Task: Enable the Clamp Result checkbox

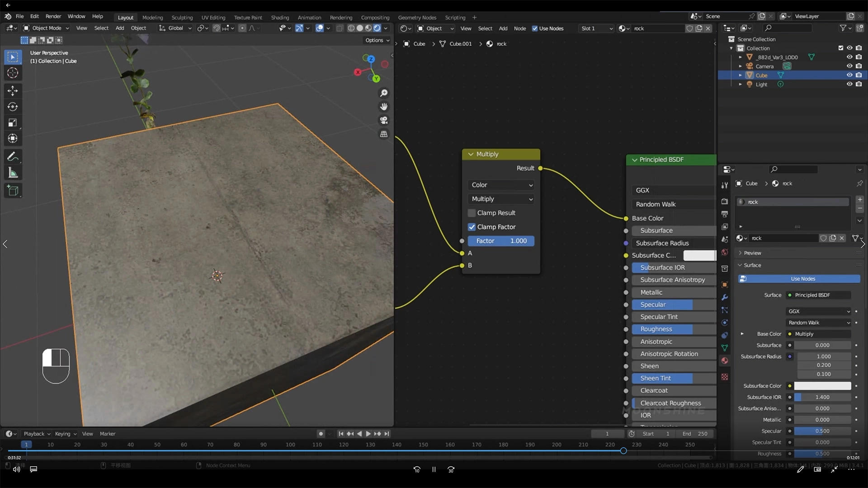Action: coord(472,213)
